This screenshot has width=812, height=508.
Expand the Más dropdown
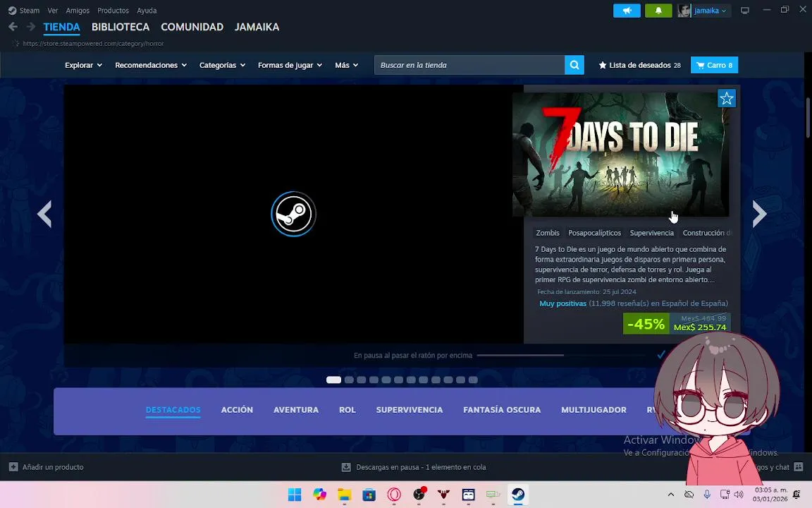pyautogui.click(x=347, y=65)
